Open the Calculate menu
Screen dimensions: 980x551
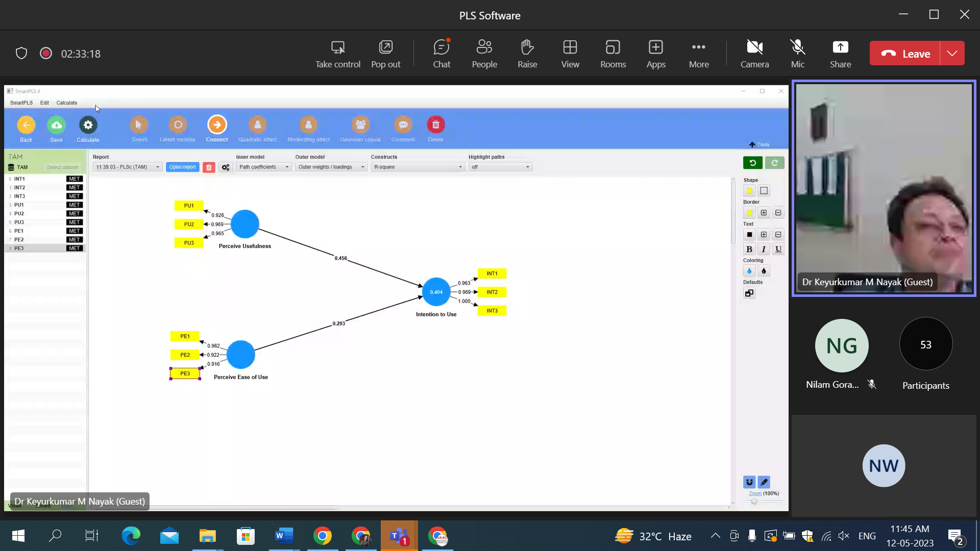66,103
